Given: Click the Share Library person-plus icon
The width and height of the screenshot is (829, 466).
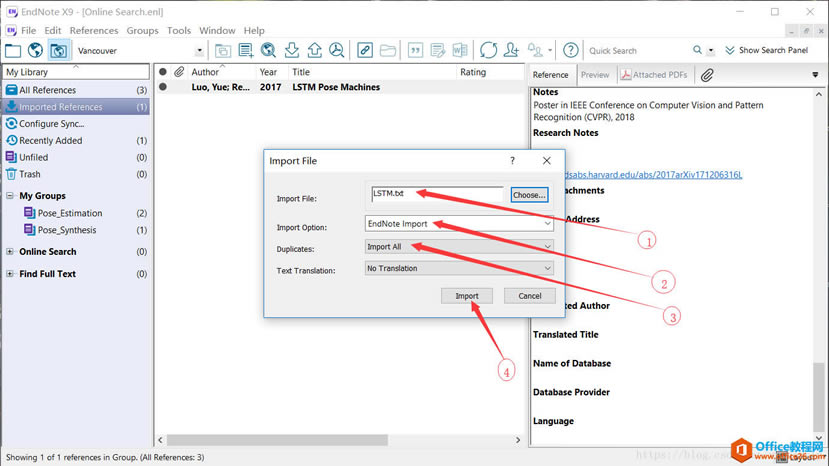Looking at the screenshot, I should pos(511,51).
